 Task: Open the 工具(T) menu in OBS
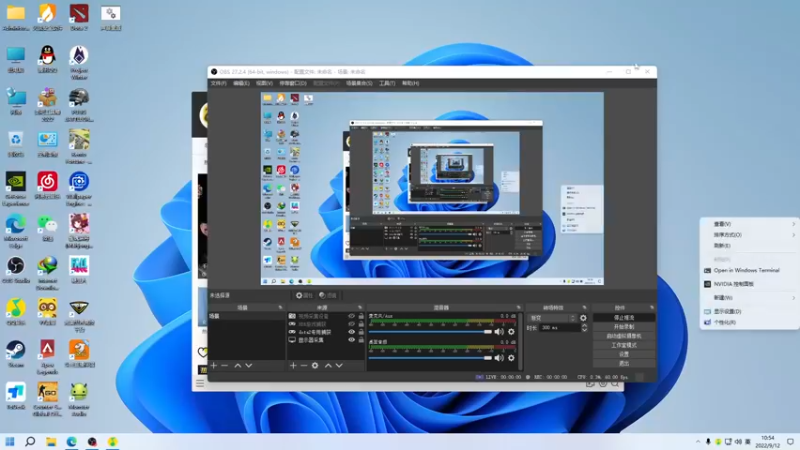[387, 83]
